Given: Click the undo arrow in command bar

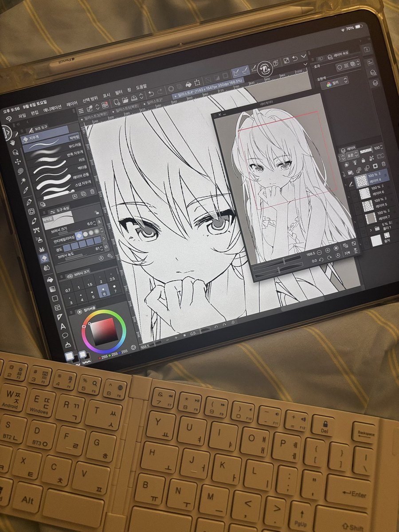Looking at the screenshot, I should click(151, 94).
